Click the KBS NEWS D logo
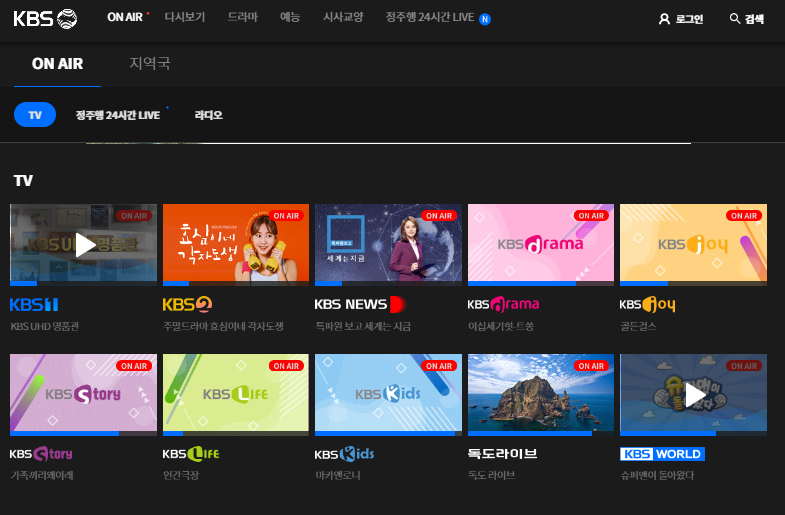This screenshot has height=515, width=785. coord(359,304)
